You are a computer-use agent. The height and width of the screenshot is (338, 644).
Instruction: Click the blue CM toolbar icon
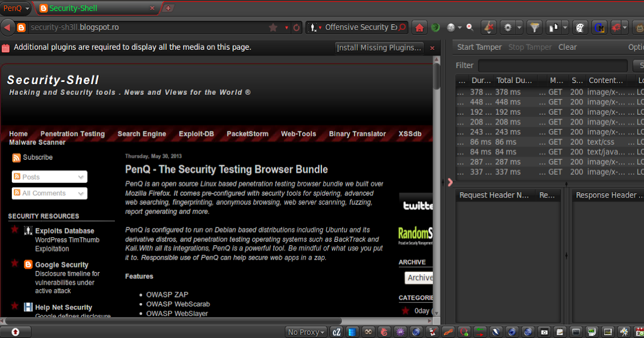pos(599,27)
